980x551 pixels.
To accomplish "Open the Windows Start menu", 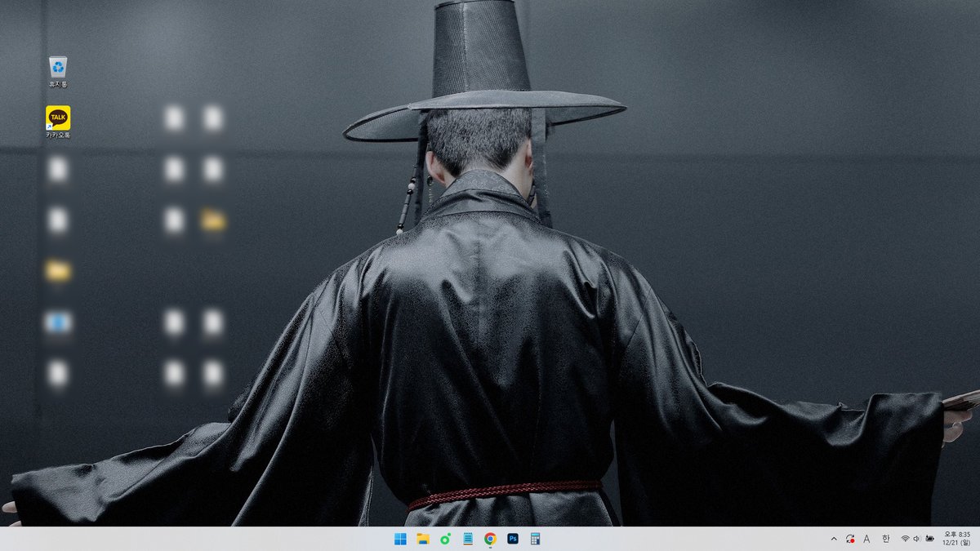I will (x=401, y=539).
